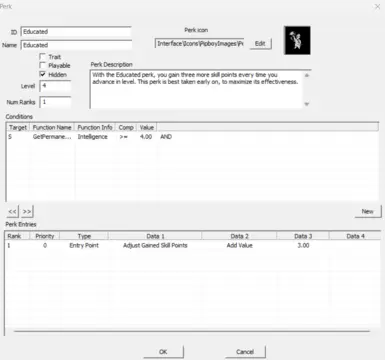
Task: Click the horizontal scrollbar under Perk Entries
Action: coord(192,331)
